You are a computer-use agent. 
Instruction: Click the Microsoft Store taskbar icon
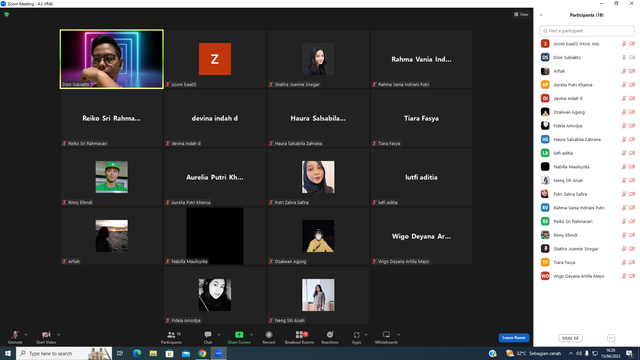click(x=169, y=353)
